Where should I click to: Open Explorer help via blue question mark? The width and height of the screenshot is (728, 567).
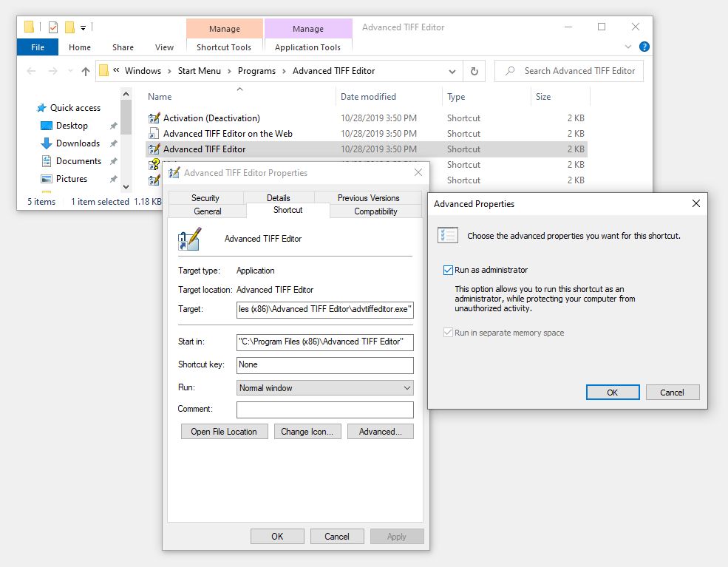(x=644, y=47)
